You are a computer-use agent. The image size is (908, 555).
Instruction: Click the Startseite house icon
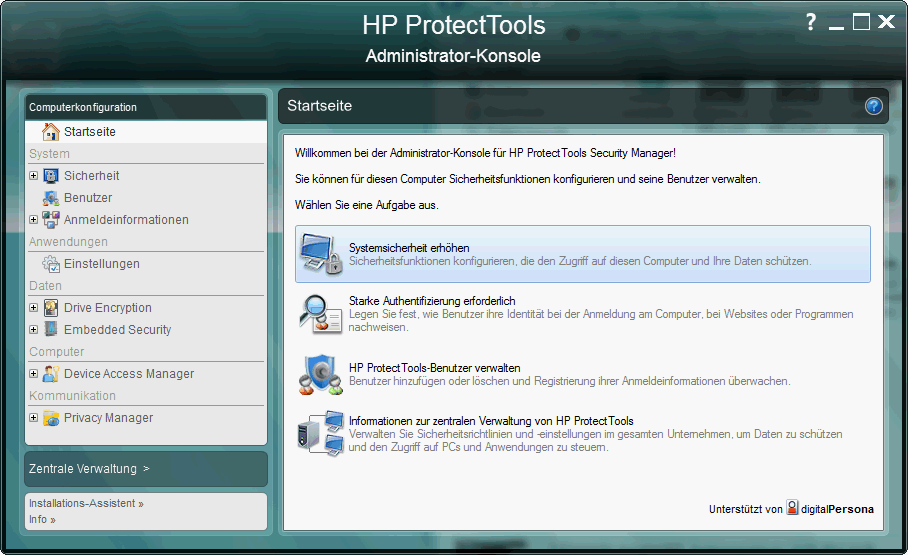pyautogui.click(x=51, y=132)
